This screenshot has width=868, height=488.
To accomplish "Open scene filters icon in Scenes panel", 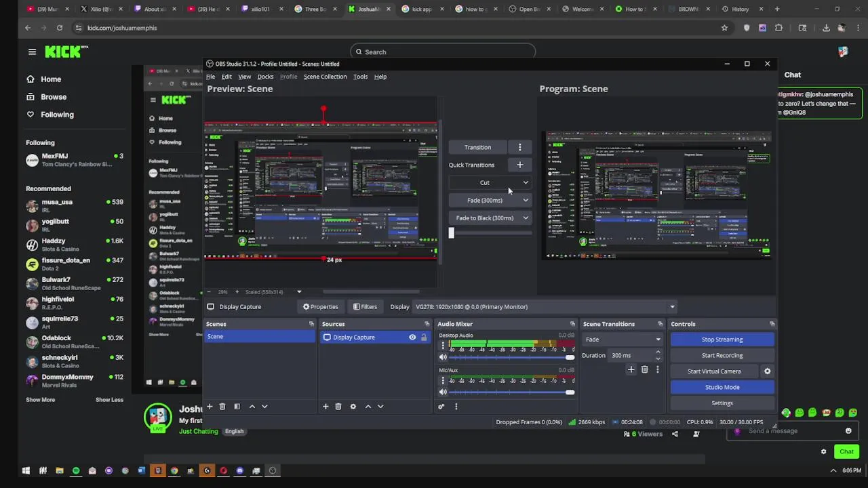I will 237,407.
